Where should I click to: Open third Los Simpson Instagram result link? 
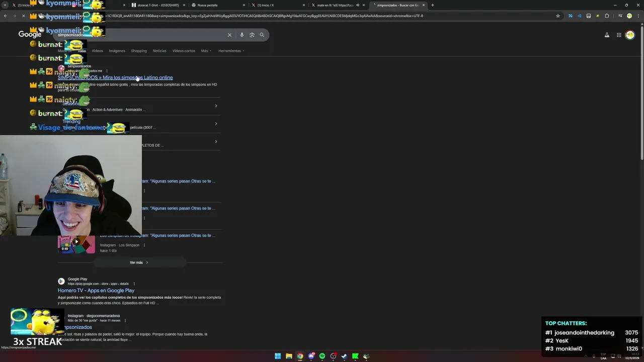coord(157,235)
